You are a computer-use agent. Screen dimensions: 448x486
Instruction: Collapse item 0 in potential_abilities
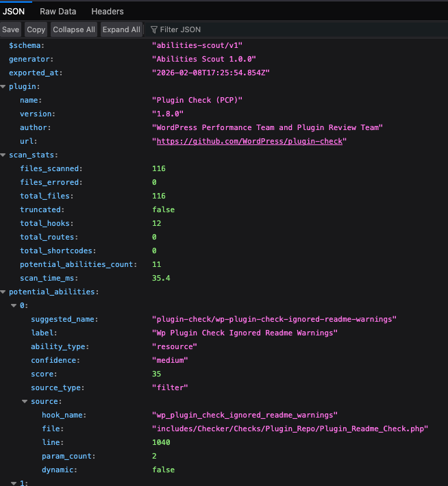point(14,305)
